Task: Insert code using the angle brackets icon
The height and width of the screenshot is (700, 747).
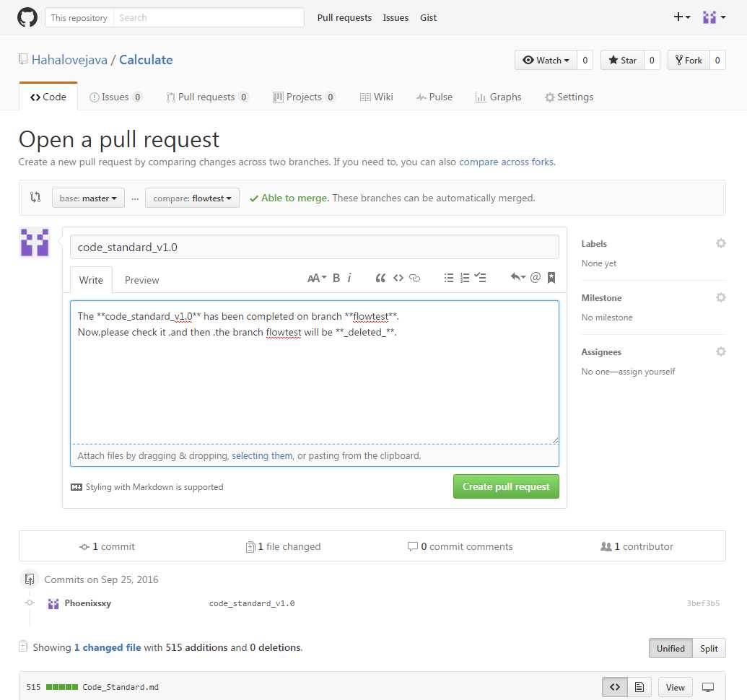Action: pos(398,278)
